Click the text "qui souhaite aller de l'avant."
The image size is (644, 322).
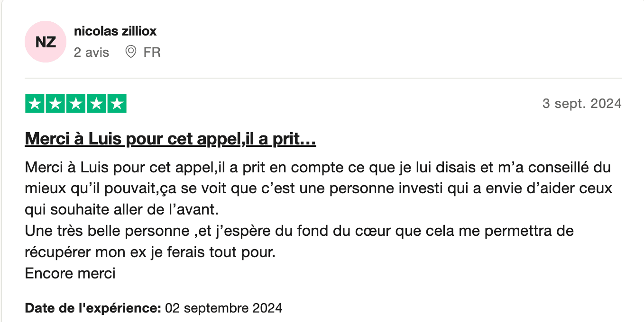122,209
